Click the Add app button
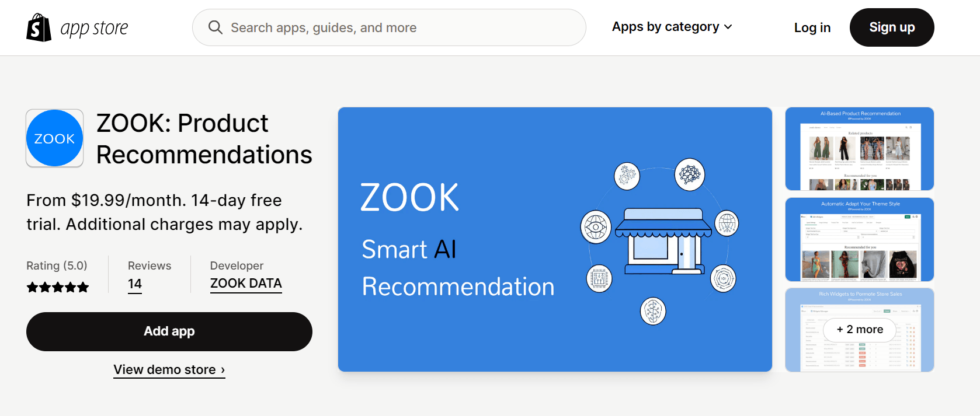 169,331
